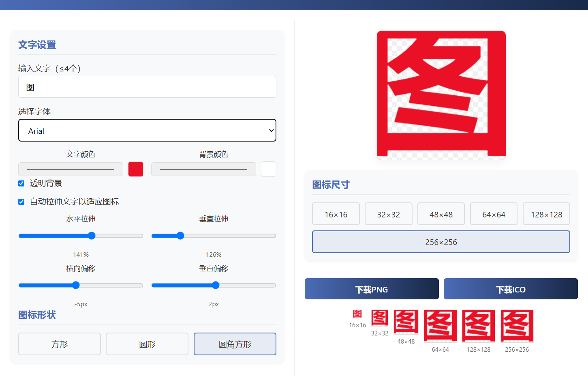588x376 pixels.
Task: Click the 下载ICO button
Action: coord(511,289)
